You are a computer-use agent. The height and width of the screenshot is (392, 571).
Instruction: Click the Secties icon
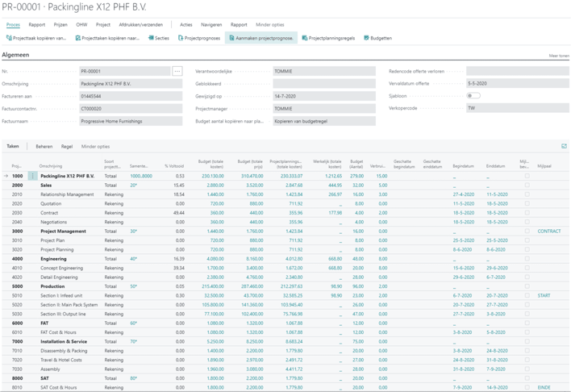click(151, 38)
